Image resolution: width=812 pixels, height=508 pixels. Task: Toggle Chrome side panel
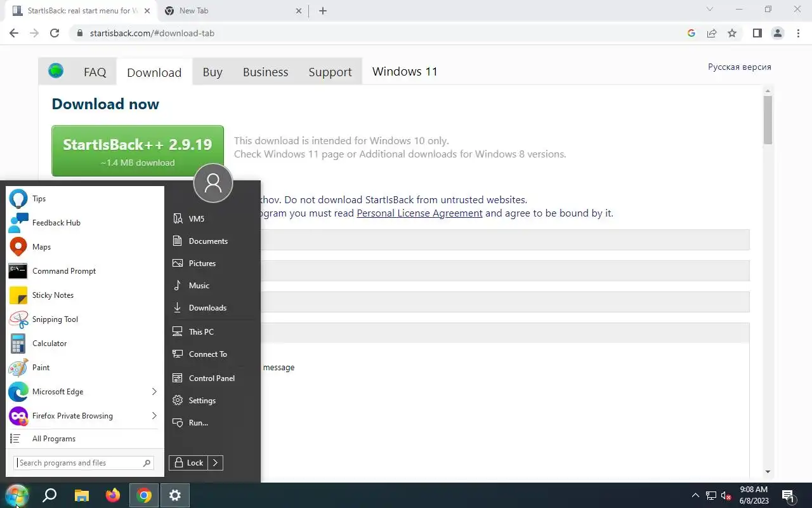coord(757,33)
